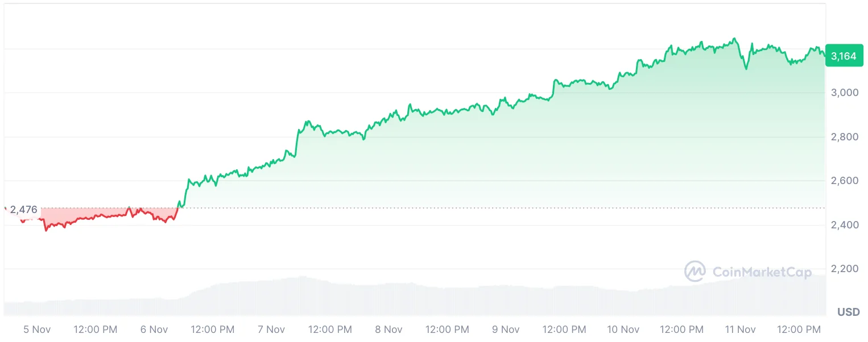Select the 2,400 price axis label

pyautogui.click(x=844, y=225)
